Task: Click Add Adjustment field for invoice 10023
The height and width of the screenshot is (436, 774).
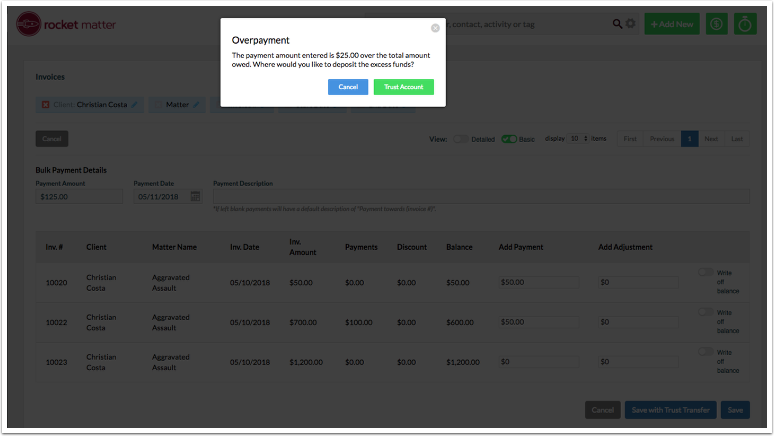Action: point(638,362)
